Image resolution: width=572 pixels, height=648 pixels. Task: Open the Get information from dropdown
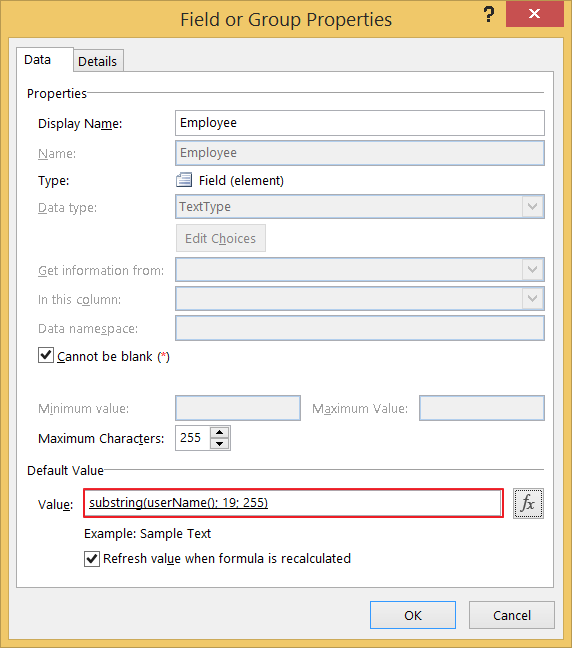532,270
